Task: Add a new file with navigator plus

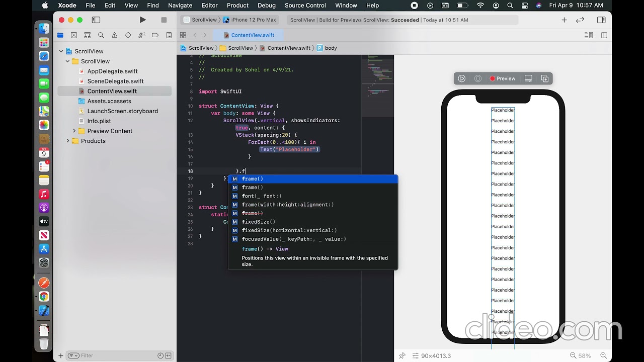Action: tap(61, 355)
